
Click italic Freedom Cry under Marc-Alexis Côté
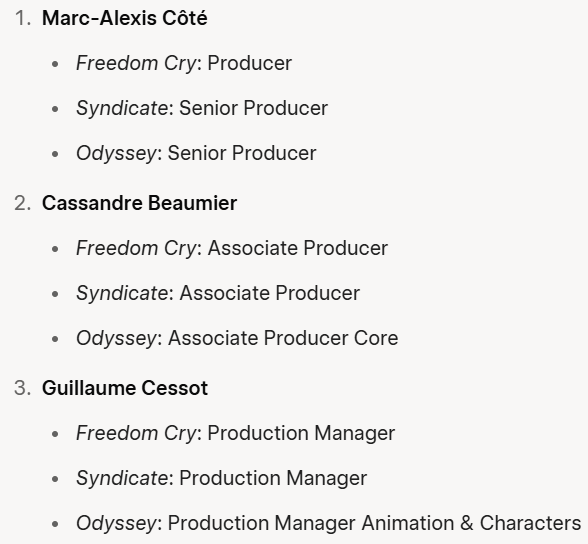click(x=136, y=63)
